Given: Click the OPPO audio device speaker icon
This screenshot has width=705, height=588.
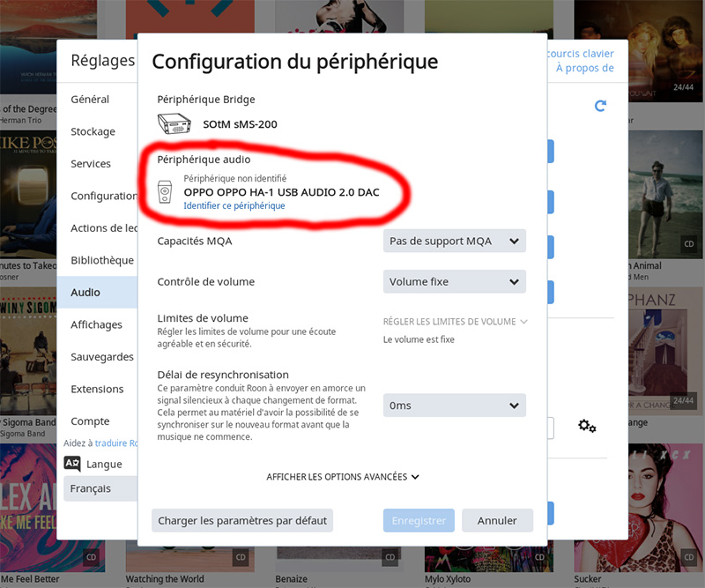Looking at the screenshot, I should (x=165, y=191).
